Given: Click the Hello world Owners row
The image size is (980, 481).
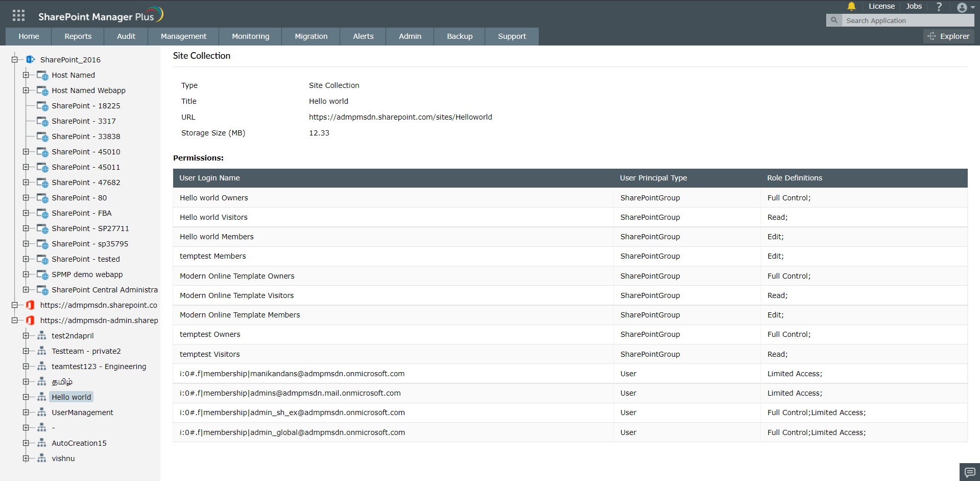Looking at the screenshot, I should 570,198.
